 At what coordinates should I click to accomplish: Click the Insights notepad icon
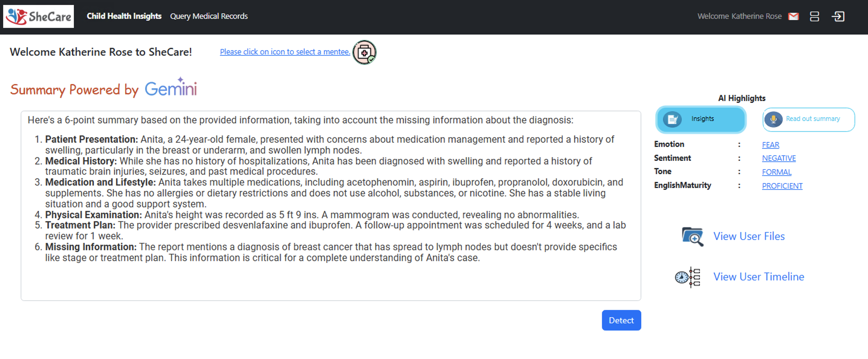pyautogui.click(x=672, y=119)
